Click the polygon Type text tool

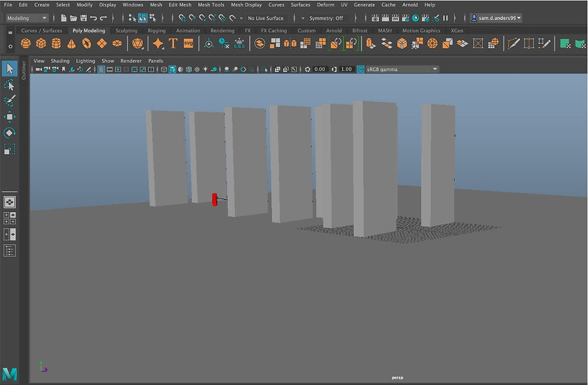coord(173,43)
